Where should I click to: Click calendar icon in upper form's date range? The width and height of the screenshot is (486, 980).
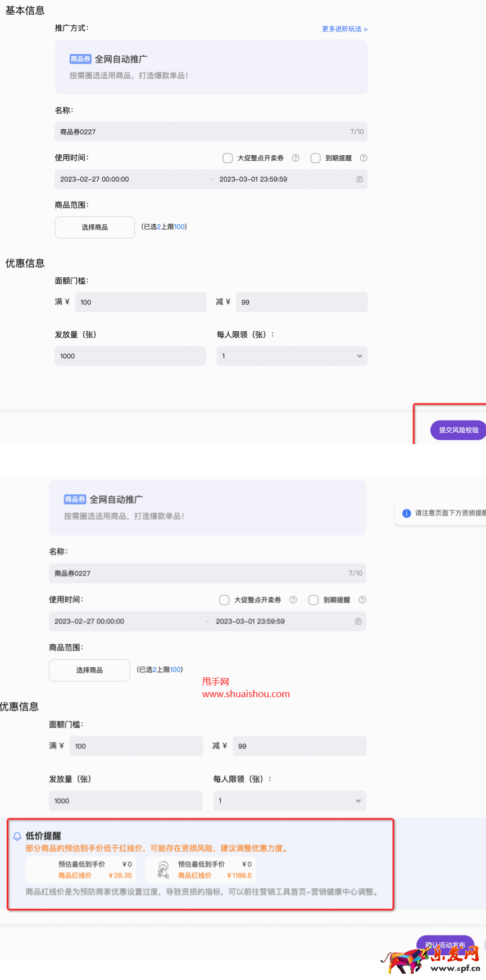click(360, 179)
